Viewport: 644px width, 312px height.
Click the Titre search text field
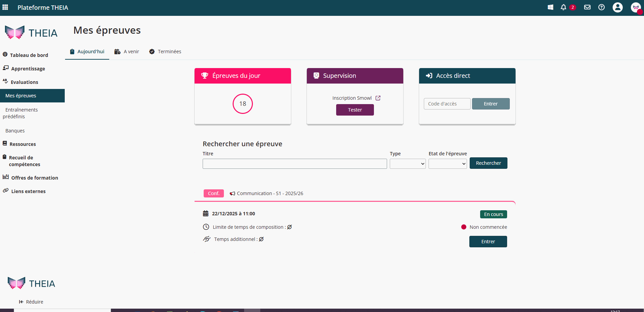click(294, 164)
